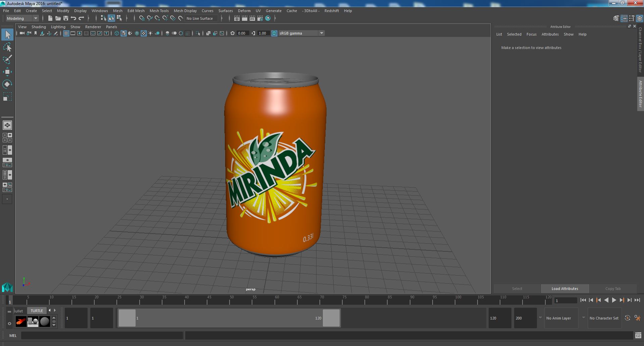Open the script editor icon

pos(638,335)
